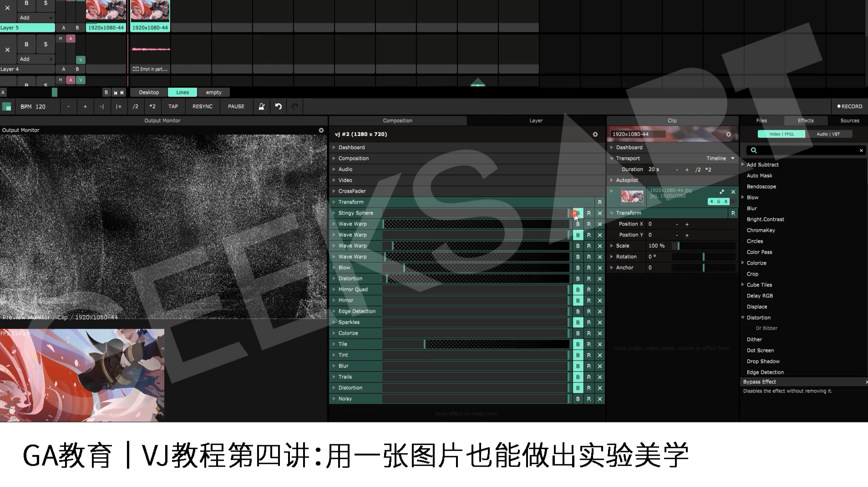Remove the Edge Detection composition effect

click(600, 311)
